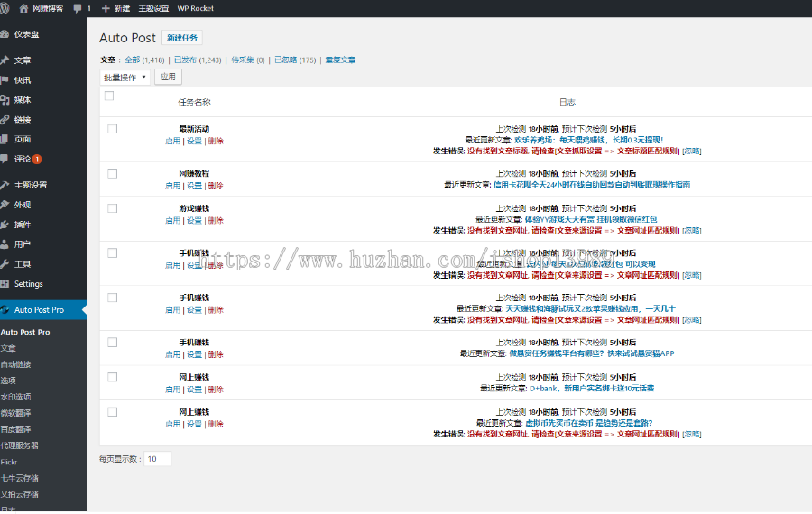Open 文章 under the Auto Post Pro submenu

pos(8,348)
